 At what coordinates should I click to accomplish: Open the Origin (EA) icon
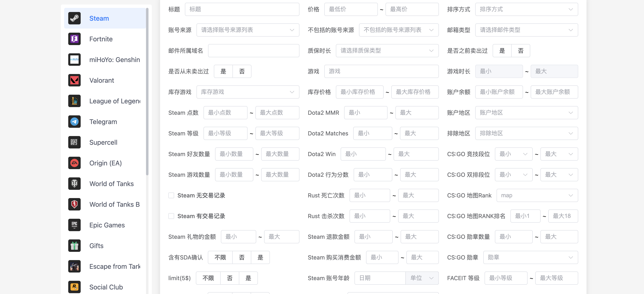click(74, 163)
